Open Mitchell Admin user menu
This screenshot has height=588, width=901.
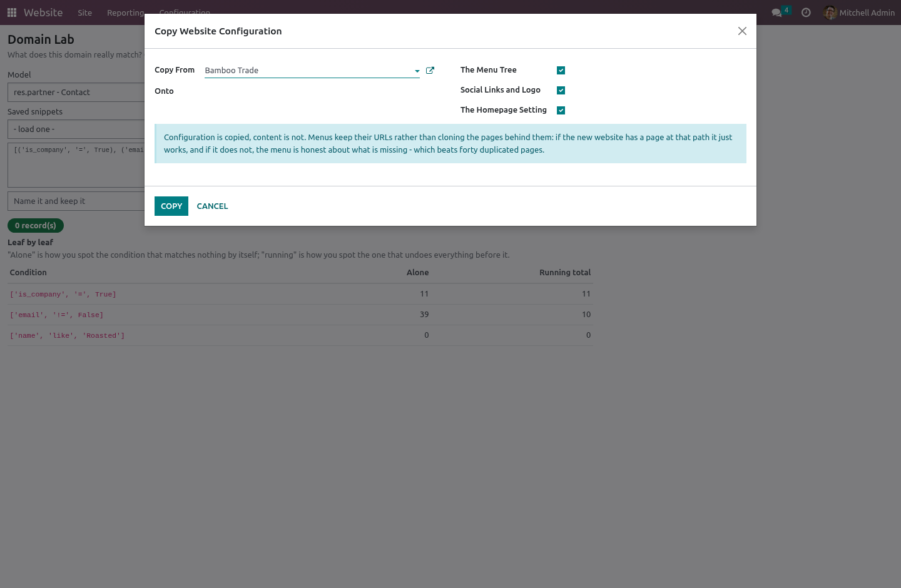pyautogui.click(x=859, y=13)
